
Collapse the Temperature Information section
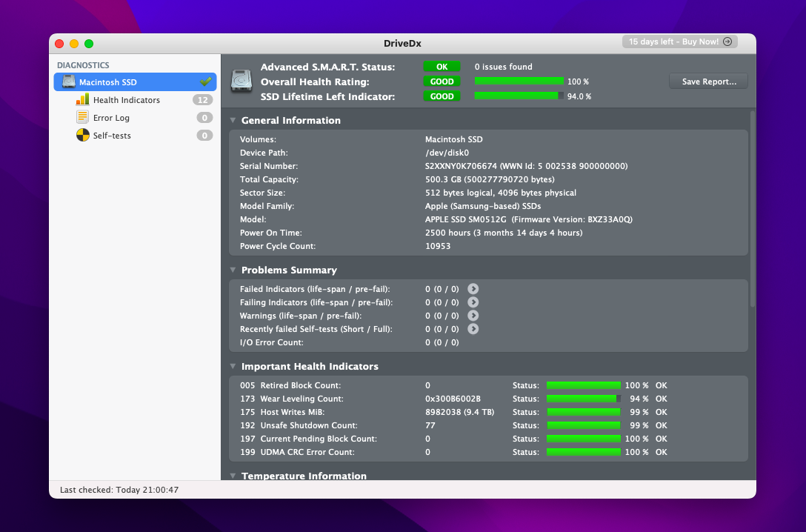(233, 476)
